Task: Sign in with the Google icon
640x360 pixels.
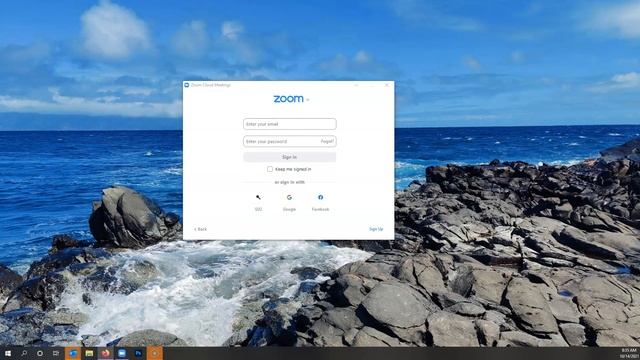Action: pos(289,198)
